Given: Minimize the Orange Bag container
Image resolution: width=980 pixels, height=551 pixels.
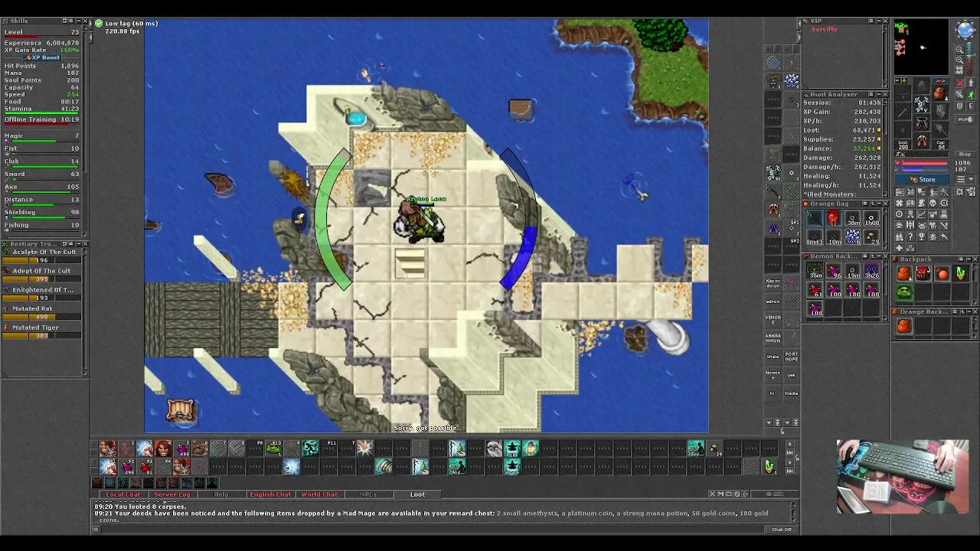Looking at the screenshot, I should coord(878,204).
